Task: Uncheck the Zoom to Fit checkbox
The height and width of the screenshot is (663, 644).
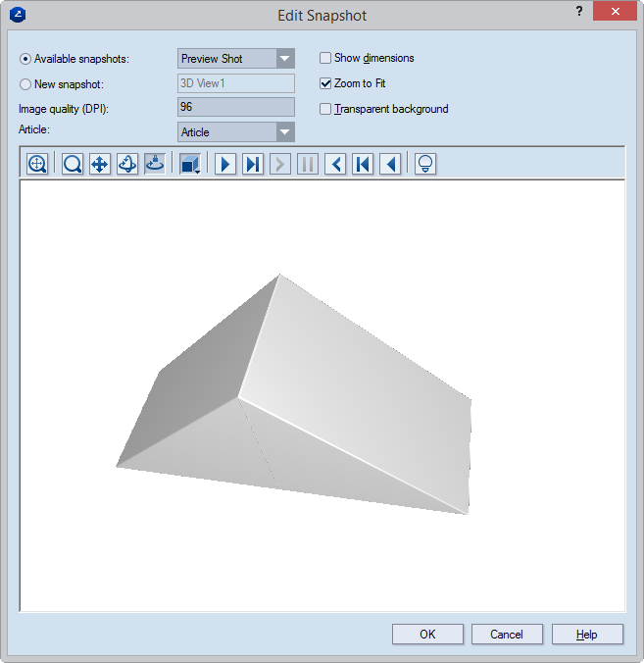Action: [326, 83]
